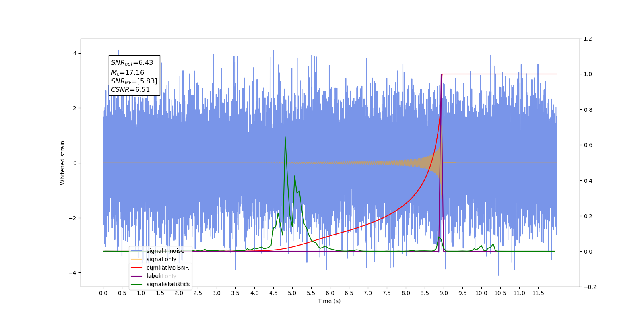Select the SNRMF=[5.83] annotation line
Image resolution: width=644 pixels, height=322 pixels.
[134, 81]
